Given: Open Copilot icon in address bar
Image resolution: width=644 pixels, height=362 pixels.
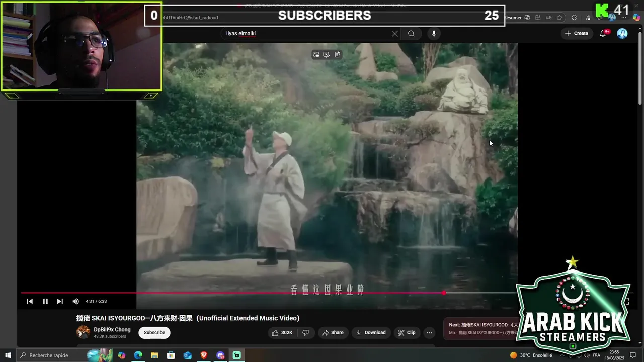Looking at the screenshot, I should pos(527,17).
